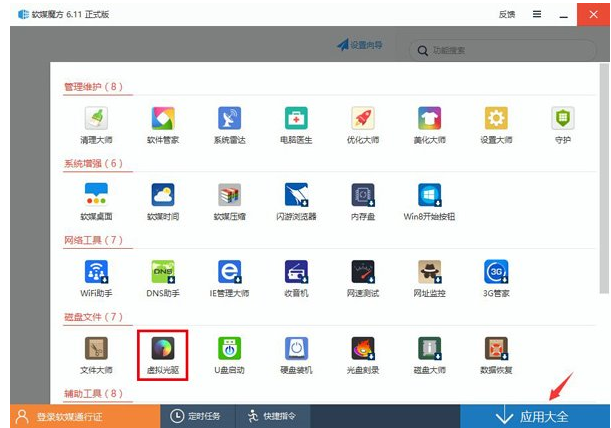Launch WiFi助手
This screenshot has width=611, height=428.
tap(96, 279)
